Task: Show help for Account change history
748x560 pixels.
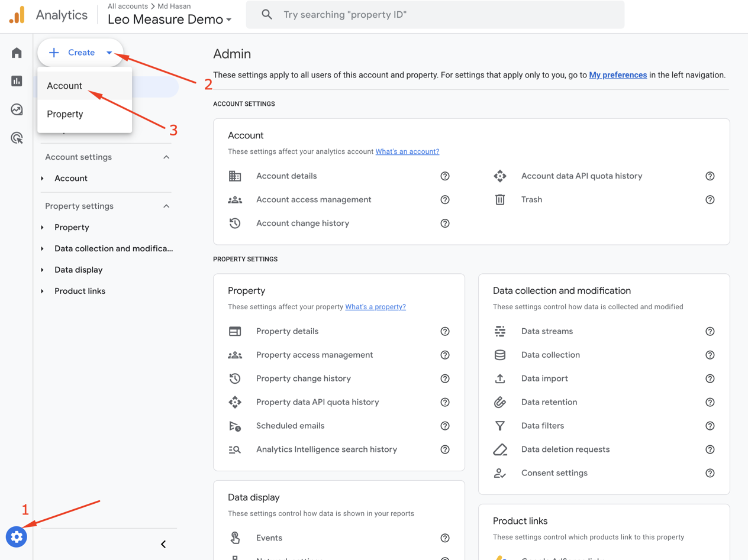Action: click(445, 224)
